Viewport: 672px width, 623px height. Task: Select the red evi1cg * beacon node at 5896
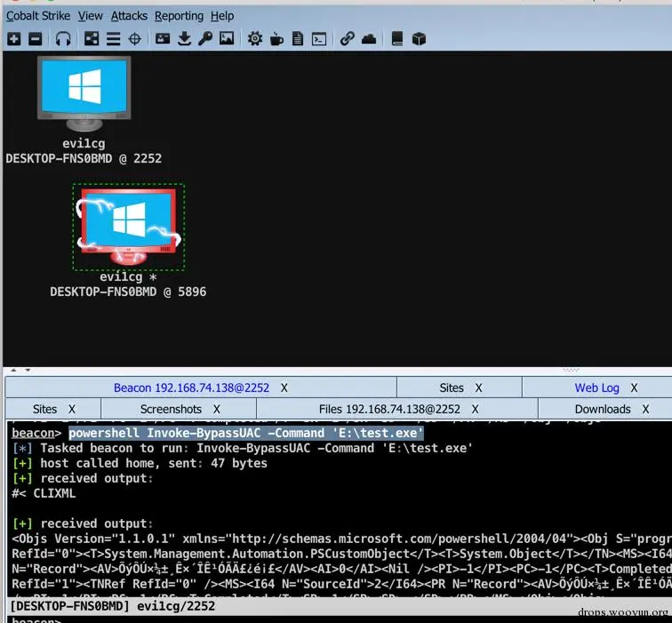(129, 228)
